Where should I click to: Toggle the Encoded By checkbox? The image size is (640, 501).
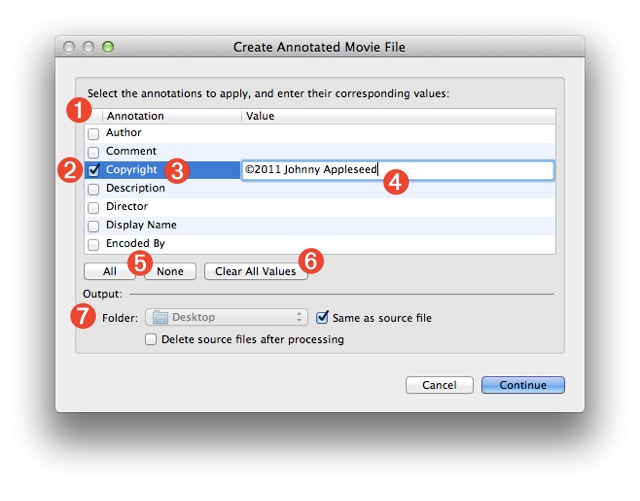[x=93, y=244]
